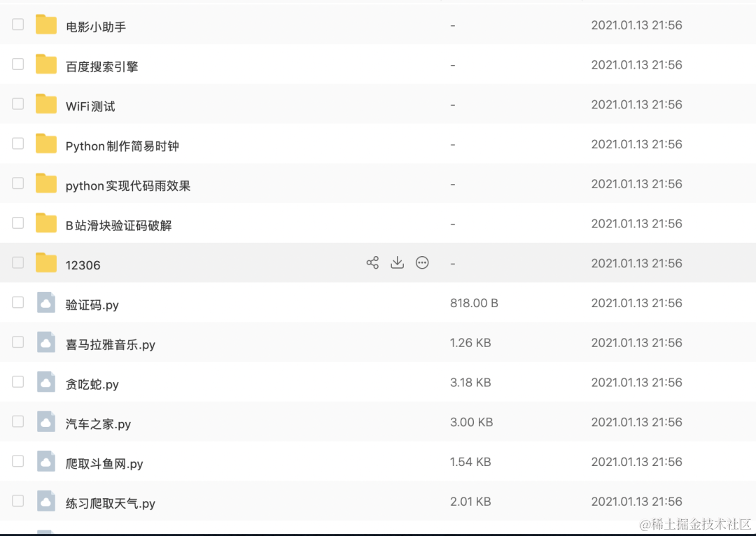756x536 pixels.
Task: Check the 12306 folder checkbox
Action: [x=17, y=262]
